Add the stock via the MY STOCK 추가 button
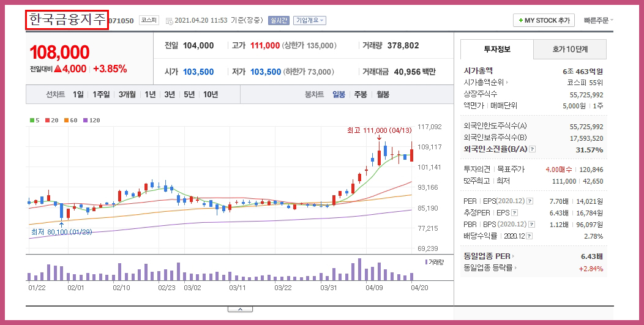The image size is (644, 325). [544, 20]
